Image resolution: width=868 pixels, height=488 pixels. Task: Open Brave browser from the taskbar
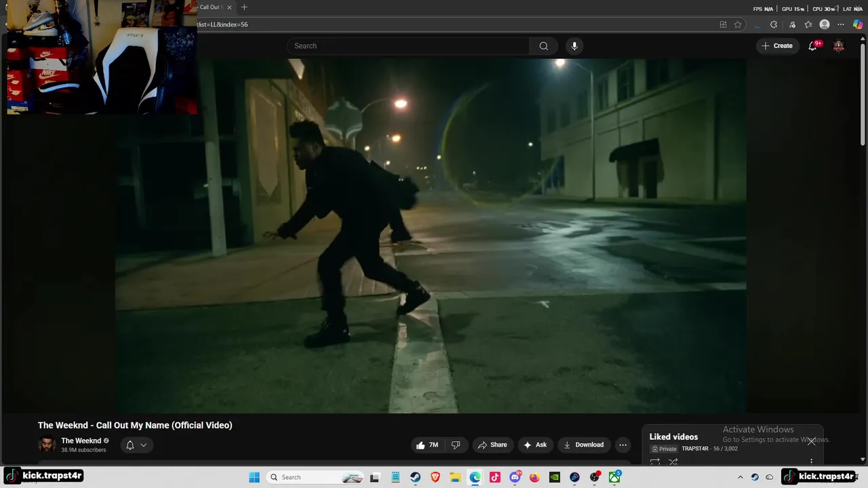coord(435,477)
